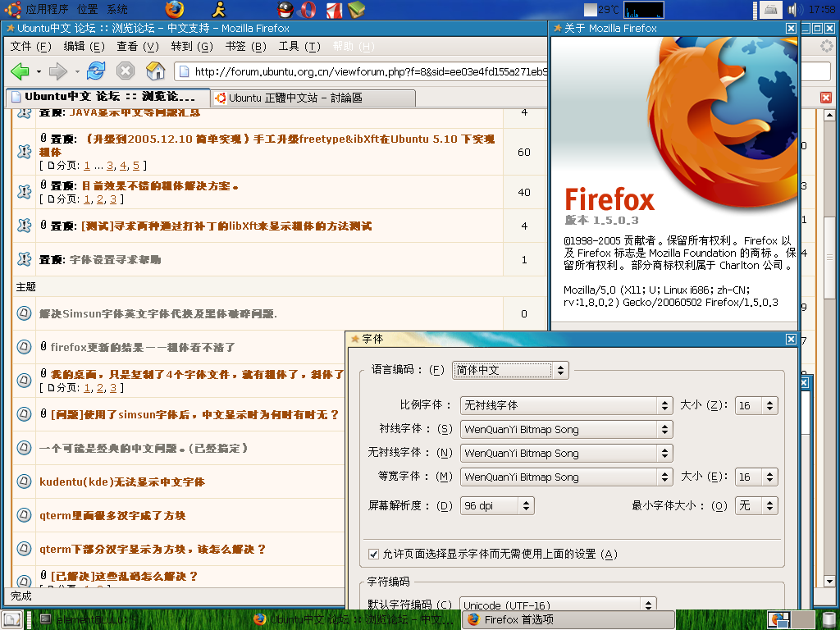Open the volume speaker icon in the panel
Image resolution: width=840 pixels, height=630 pixels.
click(x=795, y=9)
